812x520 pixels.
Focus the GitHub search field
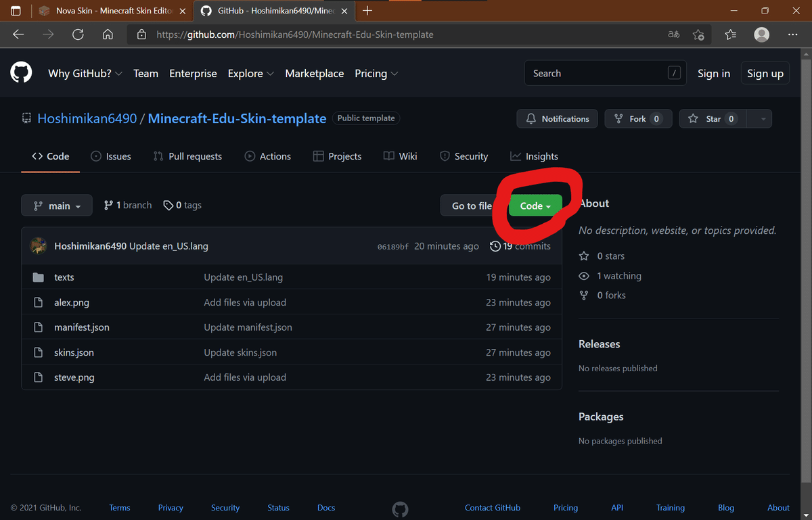point(606,74)
